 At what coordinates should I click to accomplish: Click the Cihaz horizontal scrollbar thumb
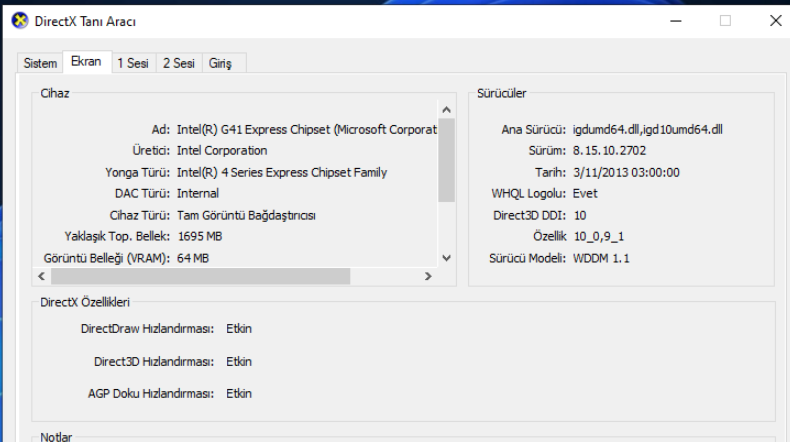201,276
